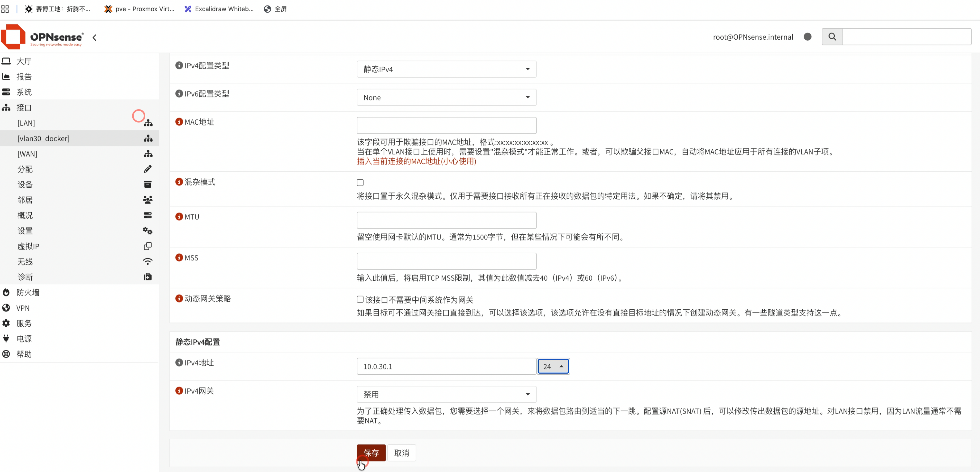This screenshot has height=472, width=980.
Task: Open the IPv4网关 禁用 dropdown
Action: tap(446, 394)
